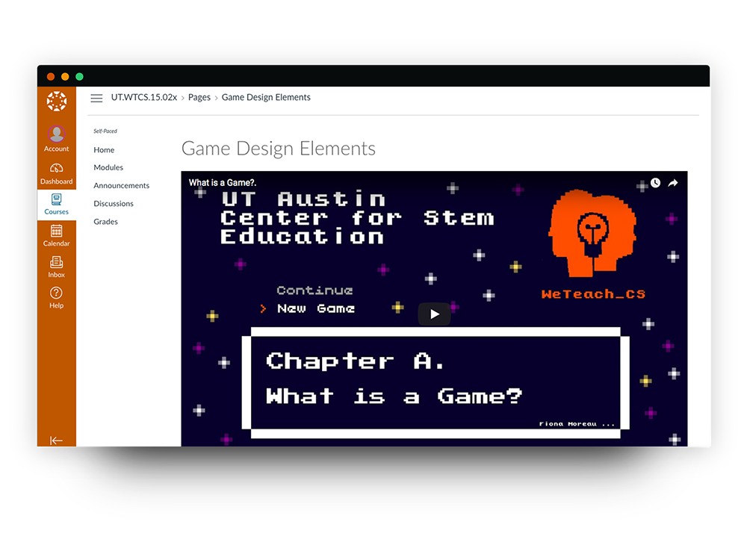Open the Discussions course link
Screen dimensions: 747x560
pyautogui.click(x=114, y=203)
